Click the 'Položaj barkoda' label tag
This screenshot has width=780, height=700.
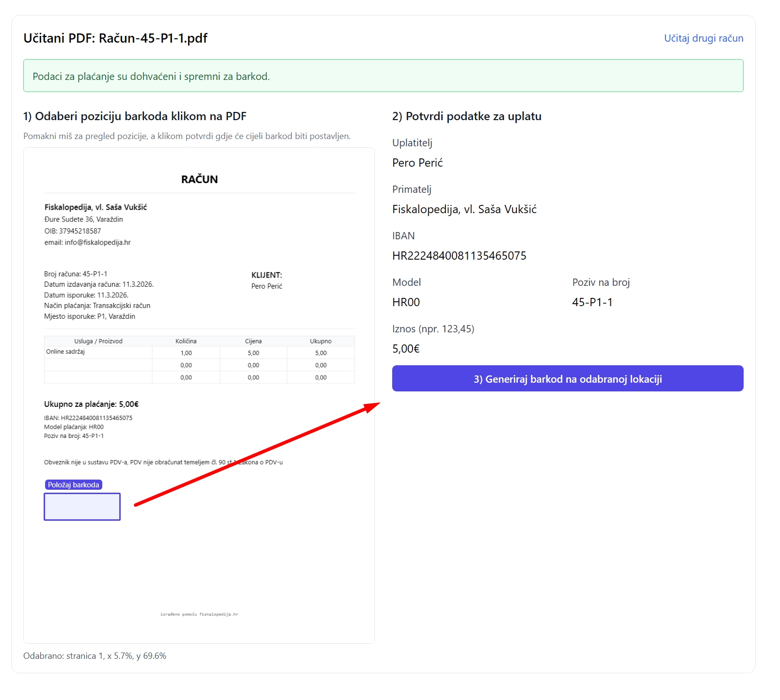pyautogui.click(x=73, y=485)
